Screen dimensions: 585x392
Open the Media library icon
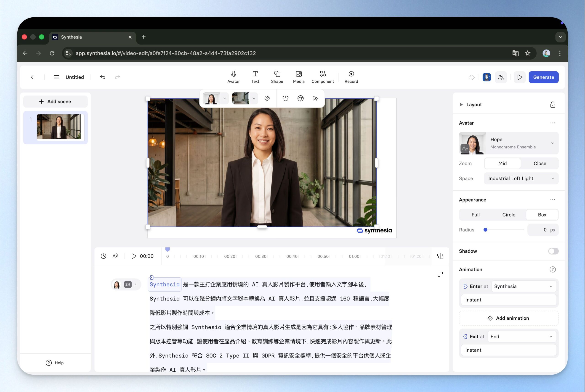pos(298,77)
